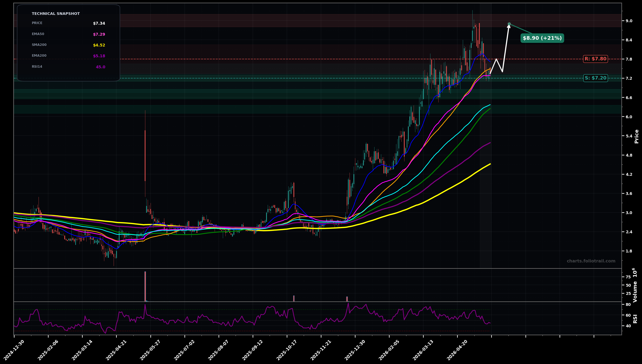The height and width of the screenshot is (364, 642).
Task: Click the price target marker dot
Action: pos(509,24)
